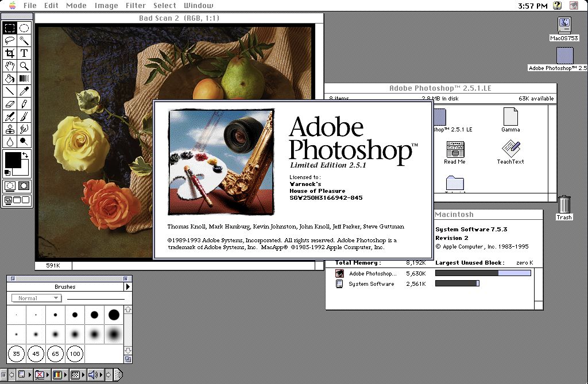The height and width of the screenshot is (384, 588).
Task: Open the Mode menu
Action: pyautogui.click(x=76, y=6)
